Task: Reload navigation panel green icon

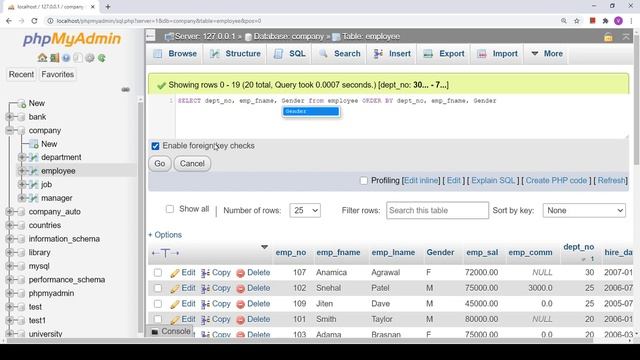Action: (x=102, y=58)
